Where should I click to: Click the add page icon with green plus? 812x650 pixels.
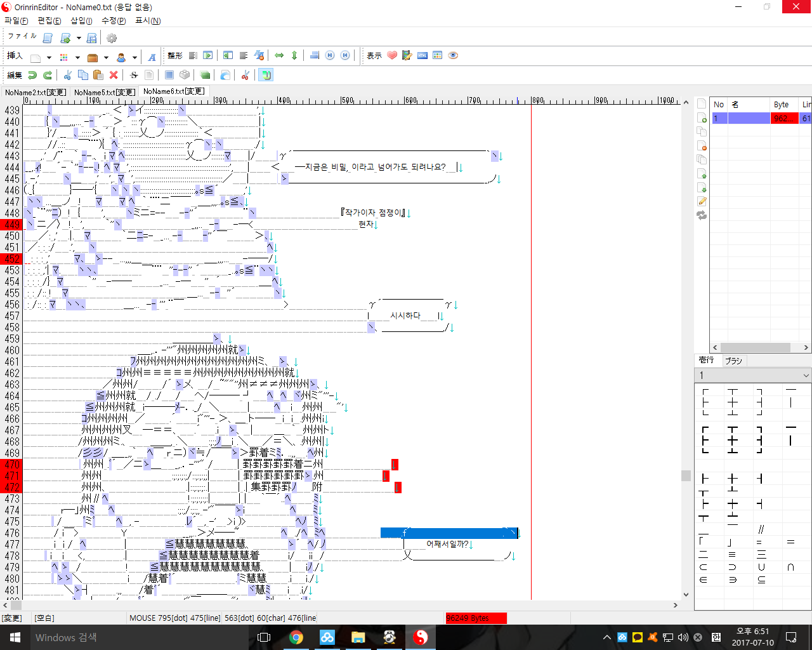click(x=702, y=117)
